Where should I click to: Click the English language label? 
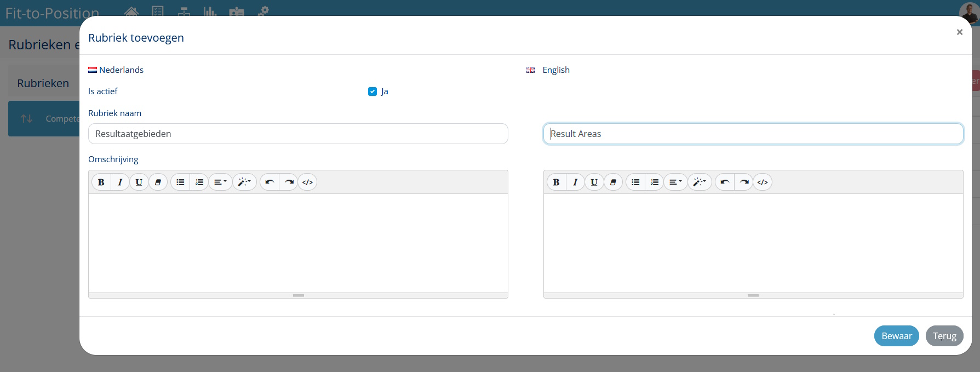pos(556,70)
